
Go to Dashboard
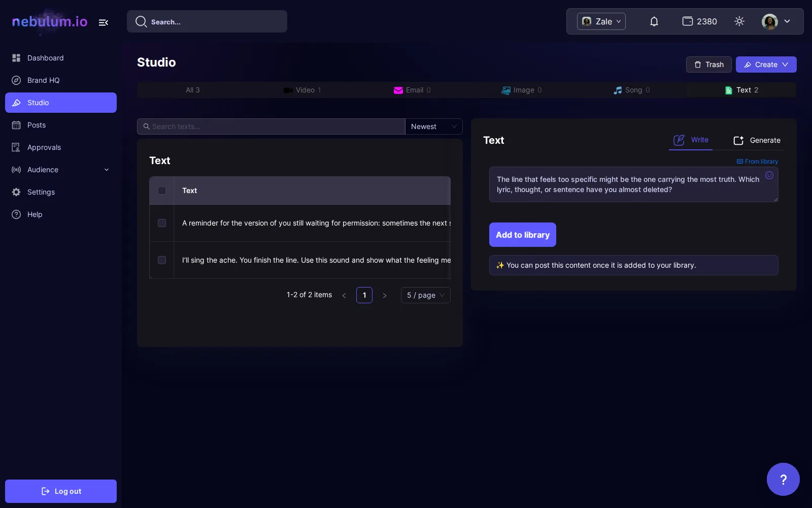click(x=61, y=58)
